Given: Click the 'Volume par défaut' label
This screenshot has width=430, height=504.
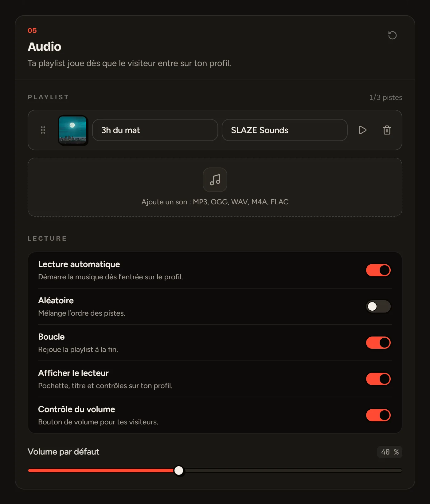Looking at the screenshot, I should pyautogui.click(x=64, y=452).
